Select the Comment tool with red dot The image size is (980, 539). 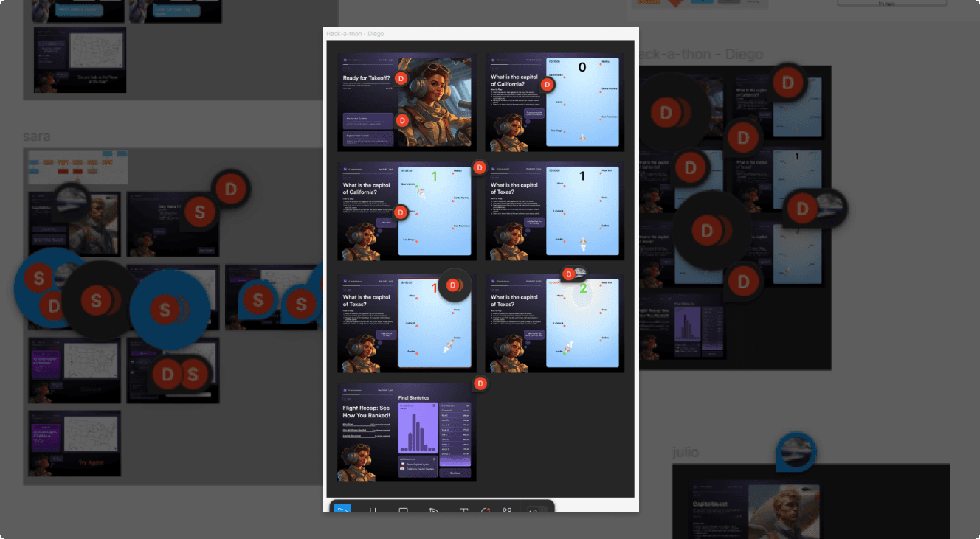(486, 509)
